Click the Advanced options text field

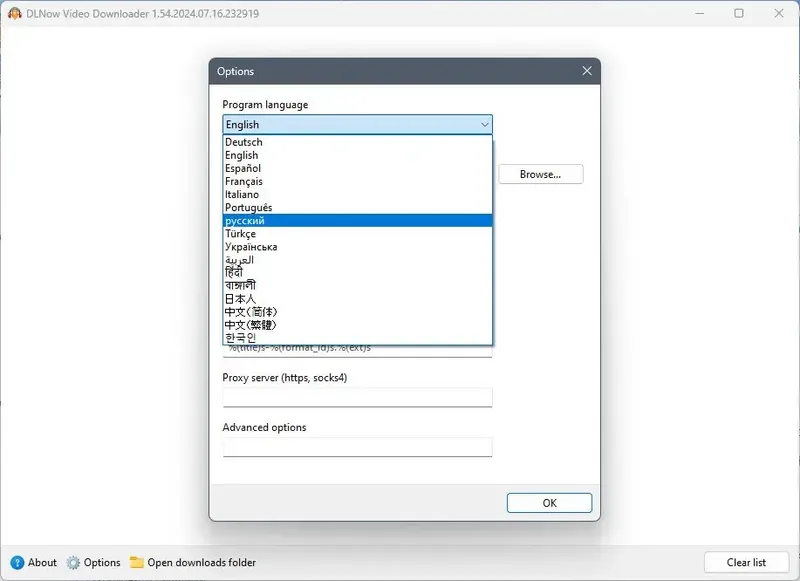(356, 447)
